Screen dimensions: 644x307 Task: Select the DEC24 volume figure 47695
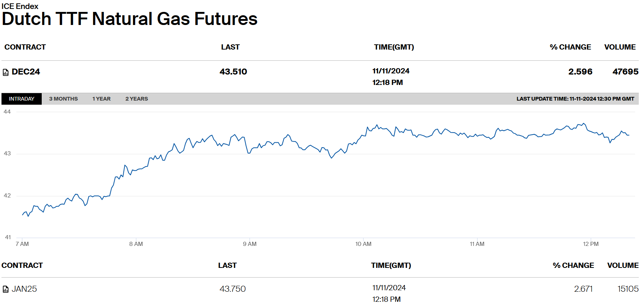pos(625,72)
